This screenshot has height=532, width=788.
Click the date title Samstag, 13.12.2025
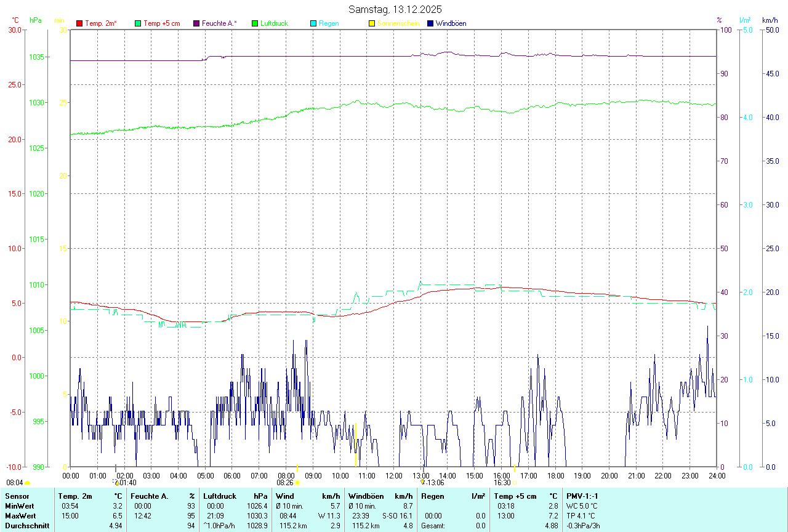point(395,9)
